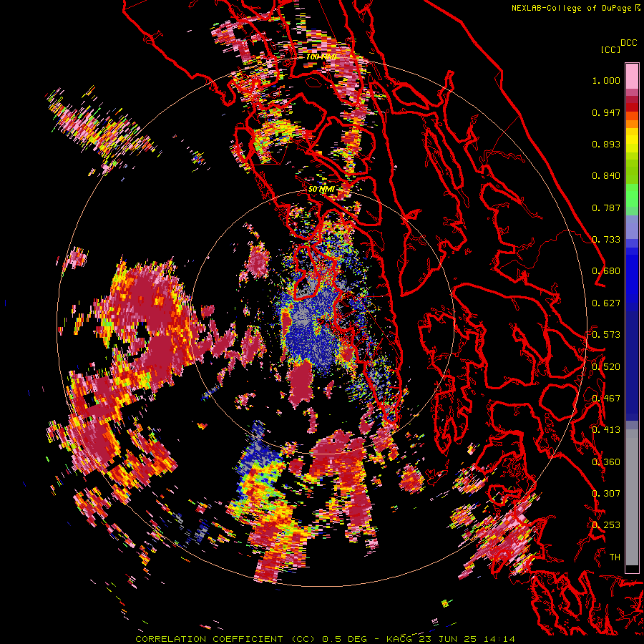Click the KACG station identifier
The height and width of the screenshot is (644, 644).
[399, 639]
